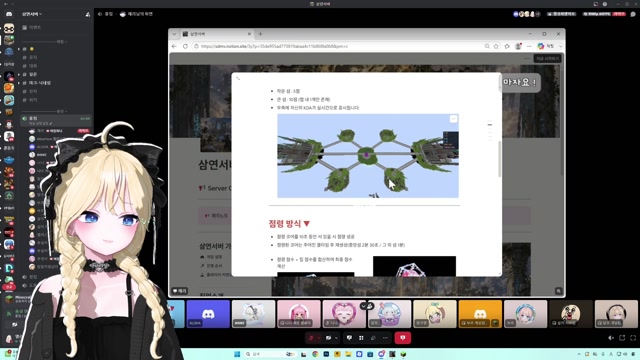Click the search icon at stream bottom-right
This screenshot has width=640, height=360.
point(558,291)
